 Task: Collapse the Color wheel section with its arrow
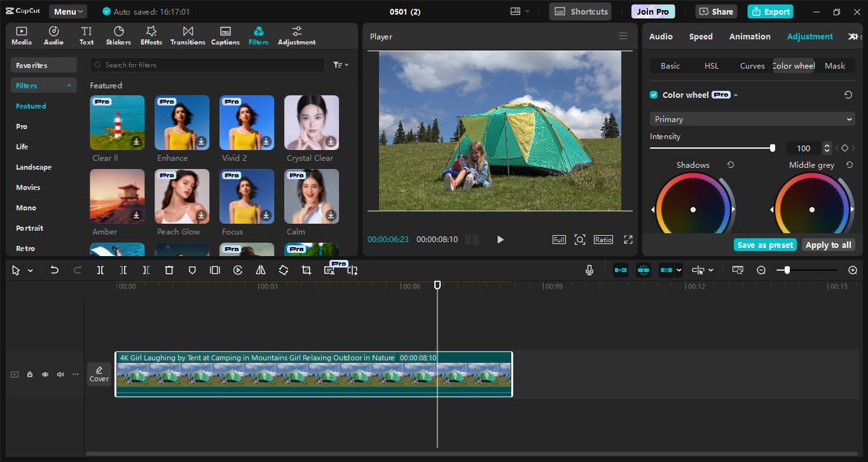coord(736,94)
